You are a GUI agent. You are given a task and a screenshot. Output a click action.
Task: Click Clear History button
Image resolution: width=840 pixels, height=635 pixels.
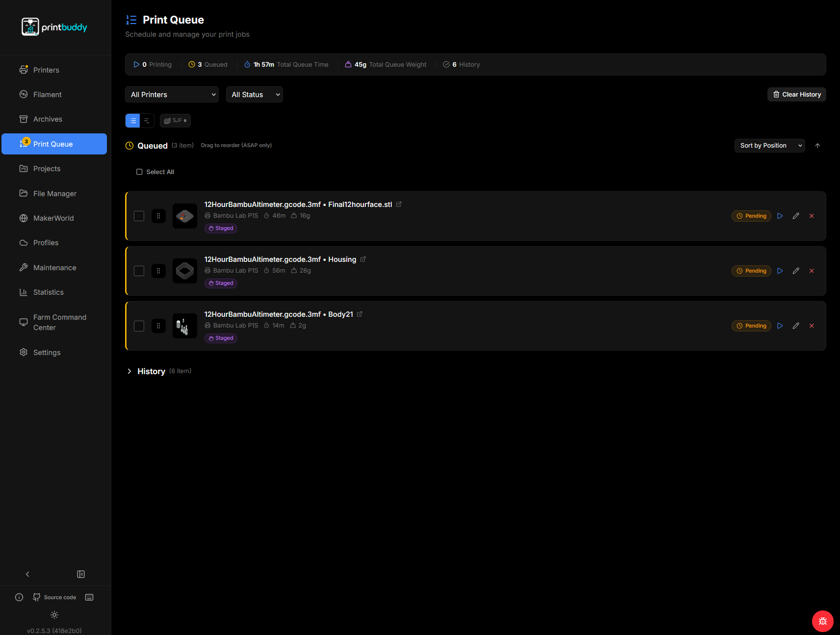pos(796,95)
